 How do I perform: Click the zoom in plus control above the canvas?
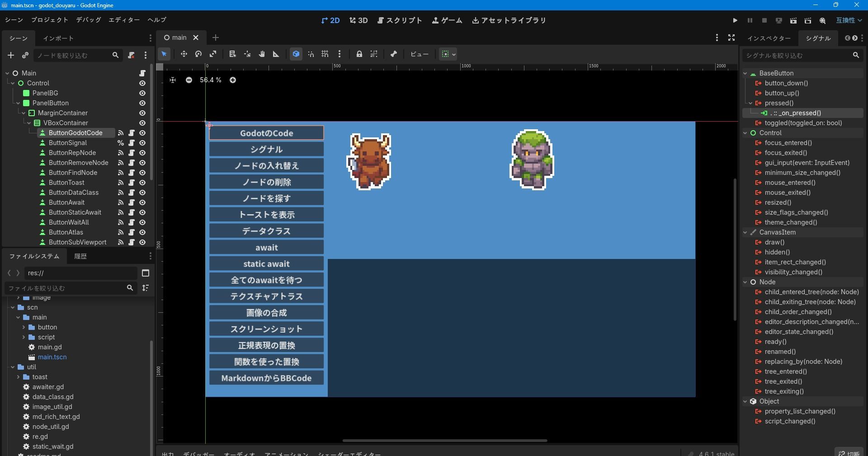(x=233, y=80)
